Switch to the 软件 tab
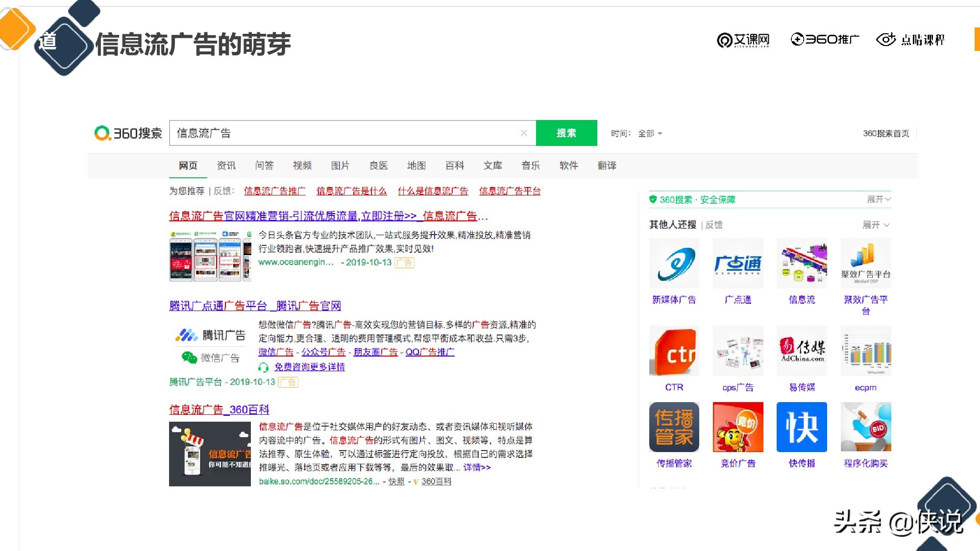Image resolution: width=980 pixels, height=551 pixels. [x=569, y=166]
